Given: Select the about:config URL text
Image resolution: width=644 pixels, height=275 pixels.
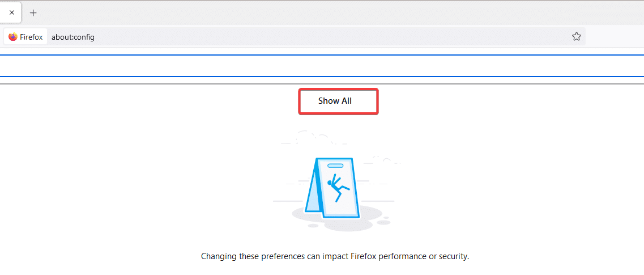Looking at the screenshot, I should click(73, 37).
